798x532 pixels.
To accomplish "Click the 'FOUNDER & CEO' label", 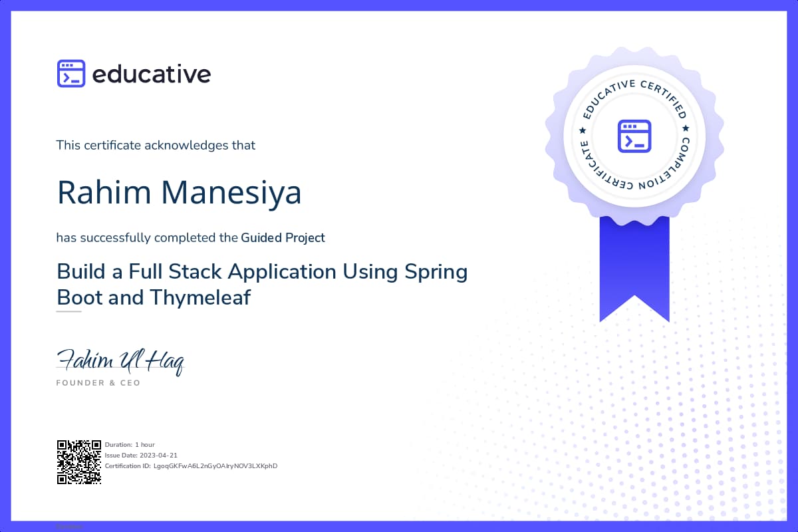I will coord(98,383).
